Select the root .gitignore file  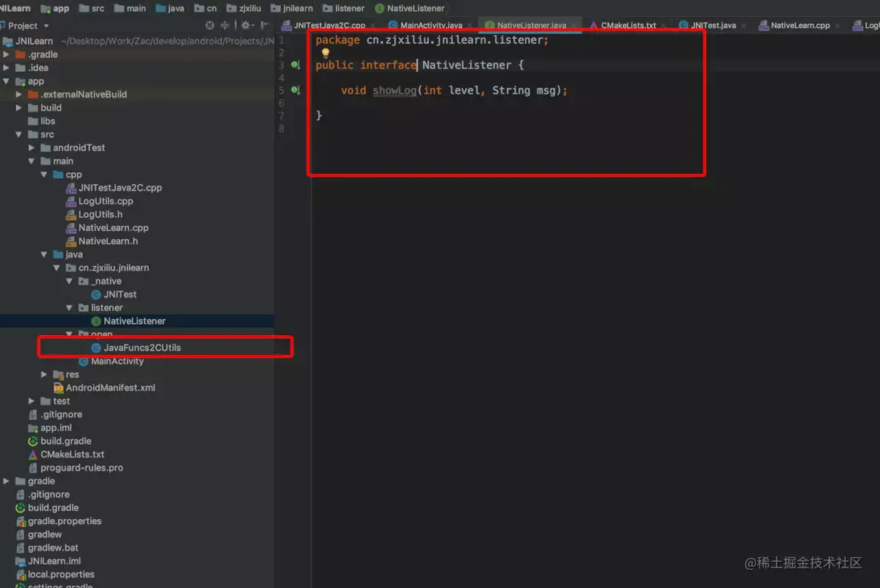[48, 495]
